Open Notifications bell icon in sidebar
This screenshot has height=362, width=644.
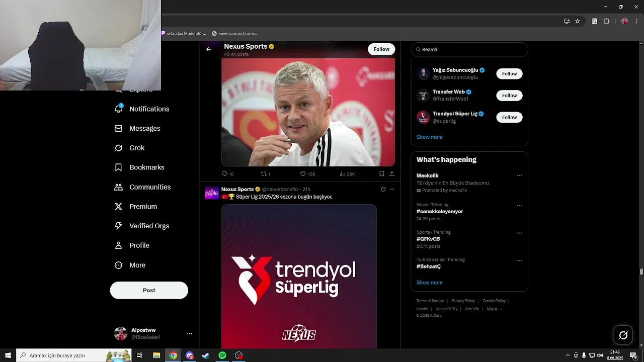coord(119,109)
